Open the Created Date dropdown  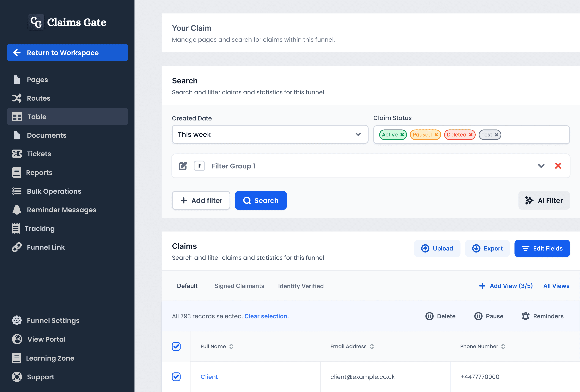point(270,134)
